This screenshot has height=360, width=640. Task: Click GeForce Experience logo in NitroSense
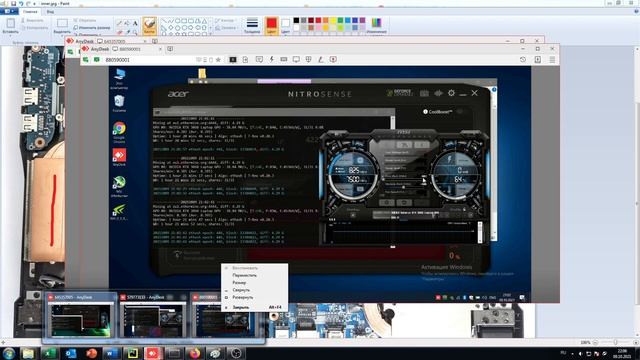point(399,93)
